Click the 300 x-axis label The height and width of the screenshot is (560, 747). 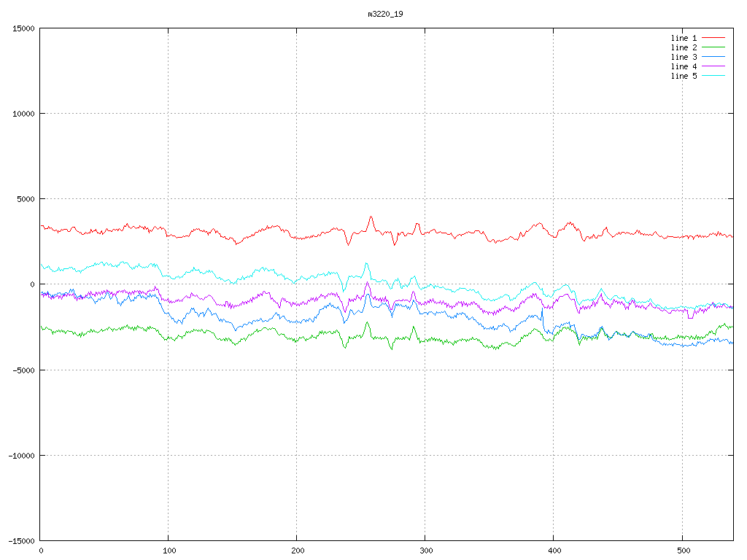pyautogui.click(x=426, y=551)
